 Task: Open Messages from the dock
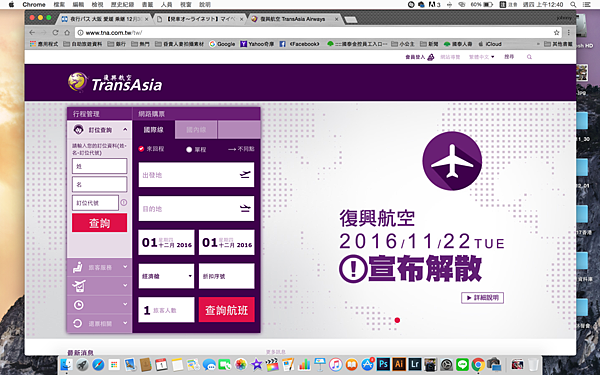(x=209, y=364)
